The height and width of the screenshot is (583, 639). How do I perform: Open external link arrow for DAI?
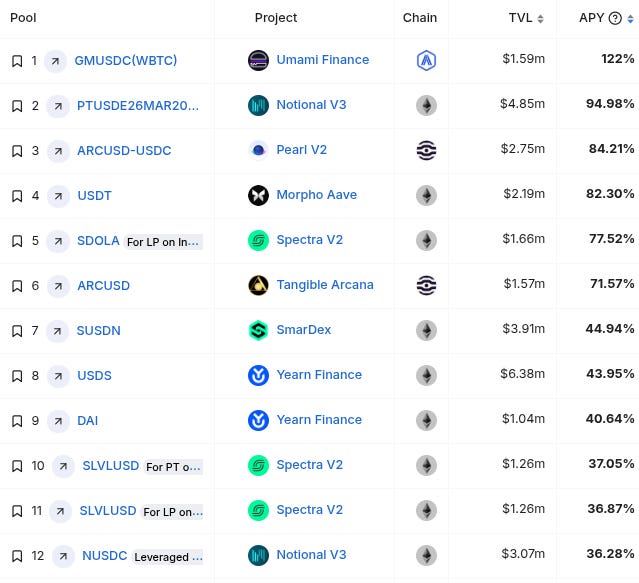click(x=58, y=421)
